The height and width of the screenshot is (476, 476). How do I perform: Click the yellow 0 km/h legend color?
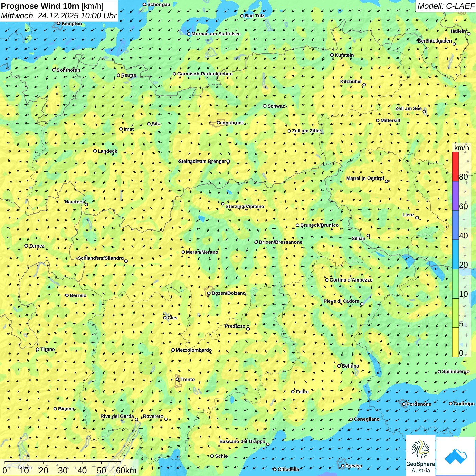coord(455,342)
